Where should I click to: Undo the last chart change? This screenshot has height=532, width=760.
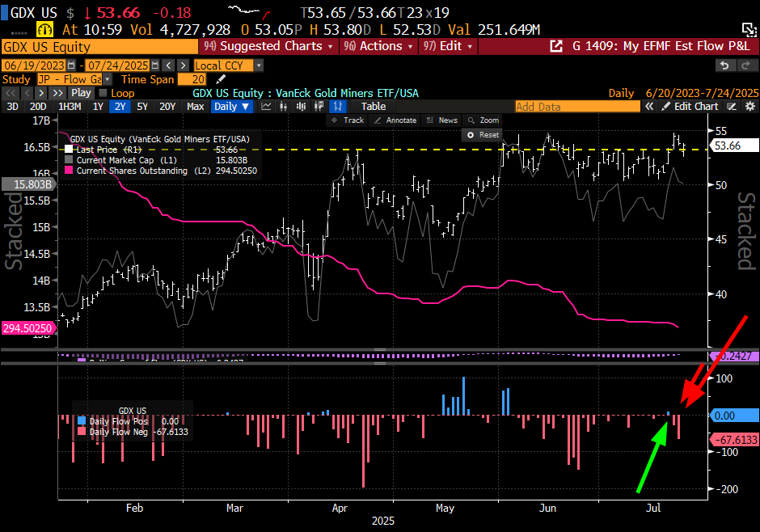[x=725, y=65]
